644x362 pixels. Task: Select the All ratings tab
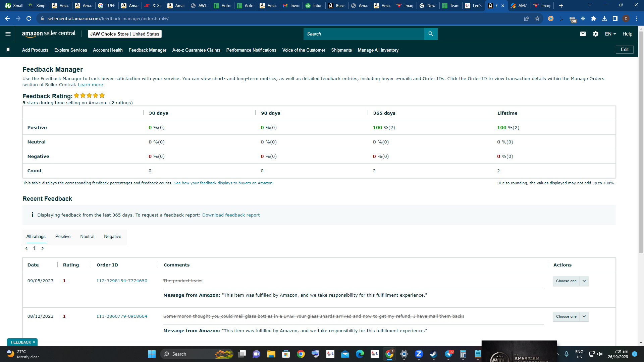click(36, 237)
